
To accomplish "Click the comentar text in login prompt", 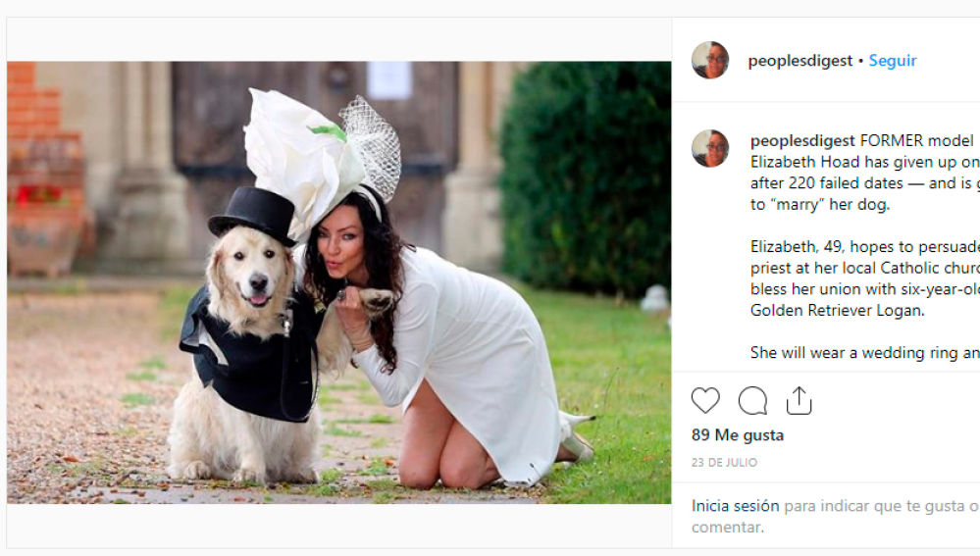I will point(728,527).
